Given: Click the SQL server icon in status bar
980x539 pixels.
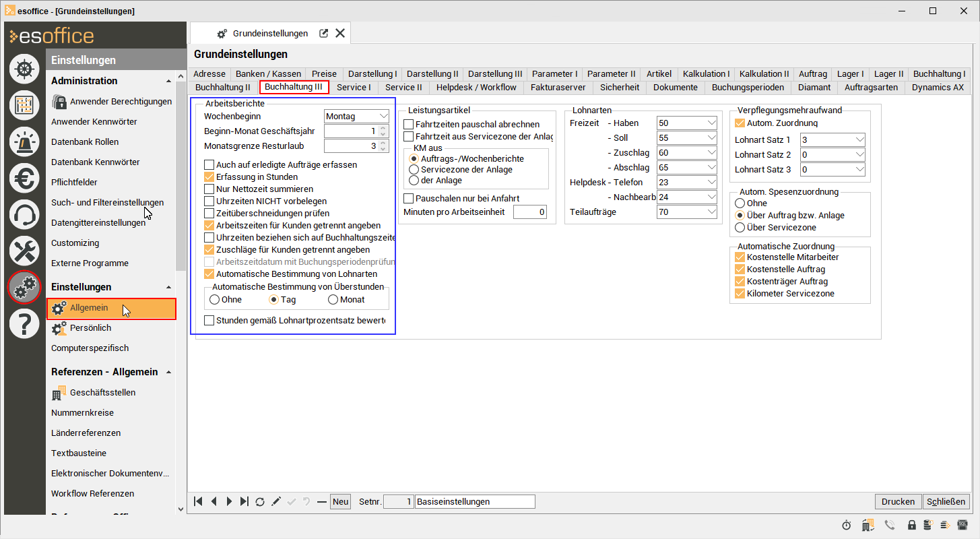Looking at the screenshot, I should point(962,525).
